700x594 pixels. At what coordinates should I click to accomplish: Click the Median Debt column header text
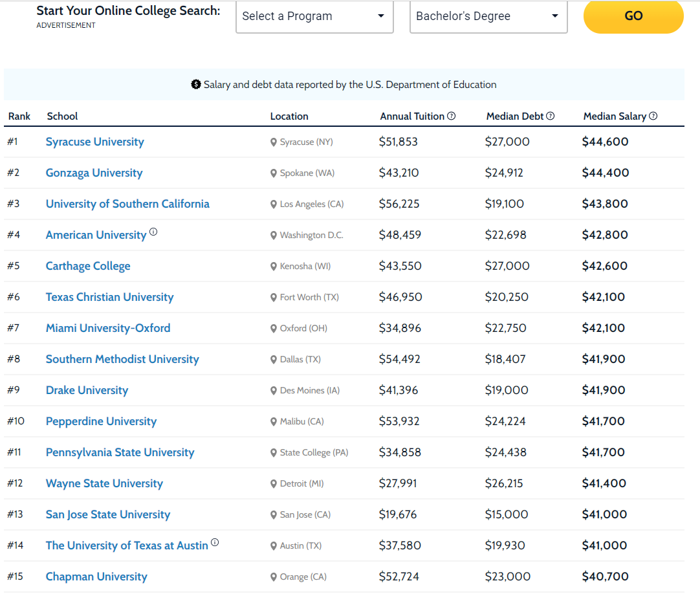tap(515, 116)
